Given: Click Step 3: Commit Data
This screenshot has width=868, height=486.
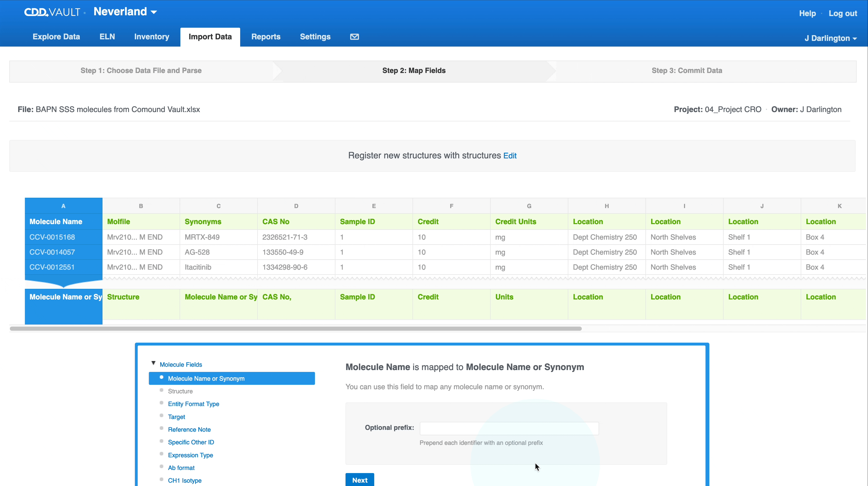Looking at the screenshot, I should [x=687, y=71].
